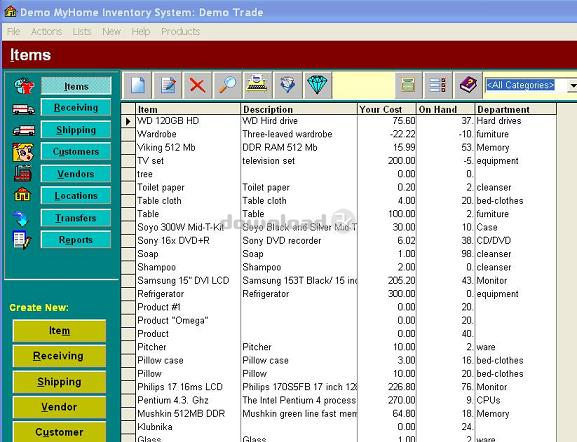Open the All Categories dropdown arrow

tap(572, 85)
